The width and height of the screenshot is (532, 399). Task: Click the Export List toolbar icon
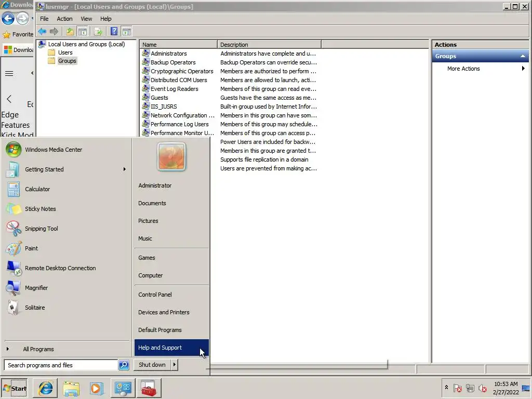tap(98, 32)
